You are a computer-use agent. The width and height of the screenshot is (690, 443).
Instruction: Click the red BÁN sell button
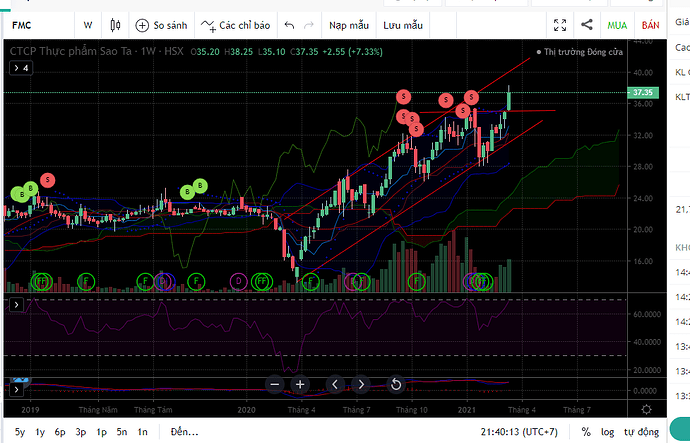point(650,25)
